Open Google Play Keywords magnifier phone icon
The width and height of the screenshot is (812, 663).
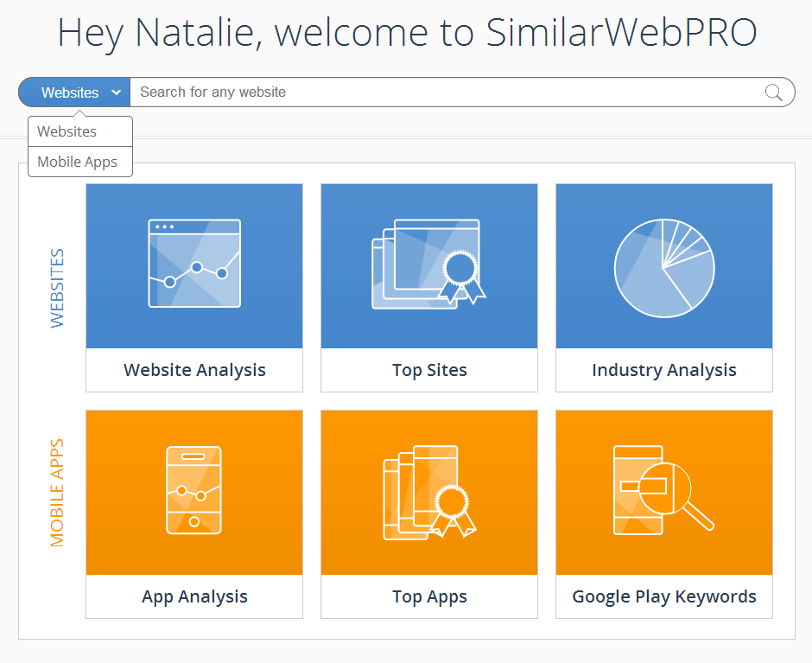point(664,490)
